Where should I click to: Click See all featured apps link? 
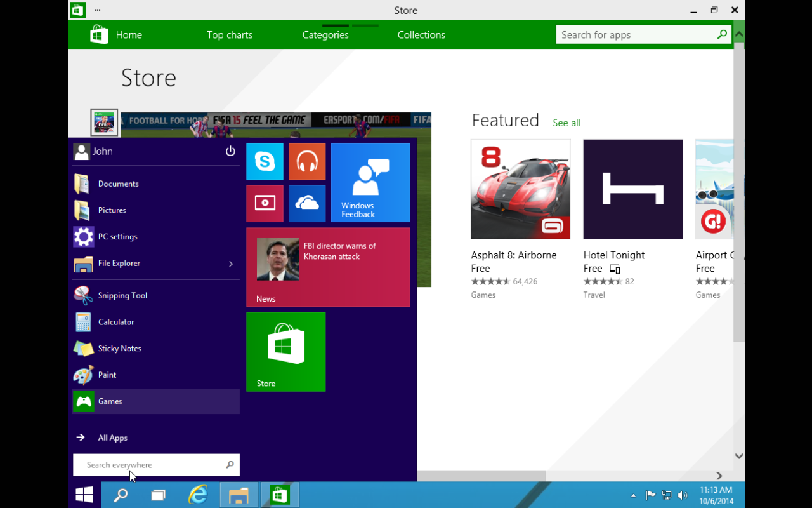click(x=566, y=123)
